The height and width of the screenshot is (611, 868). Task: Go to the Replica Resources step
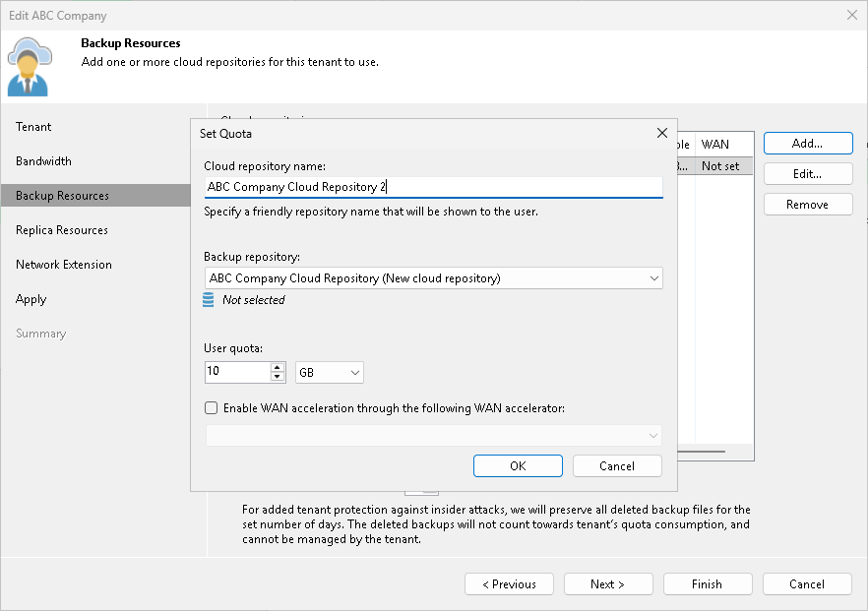tap(56, 230)
